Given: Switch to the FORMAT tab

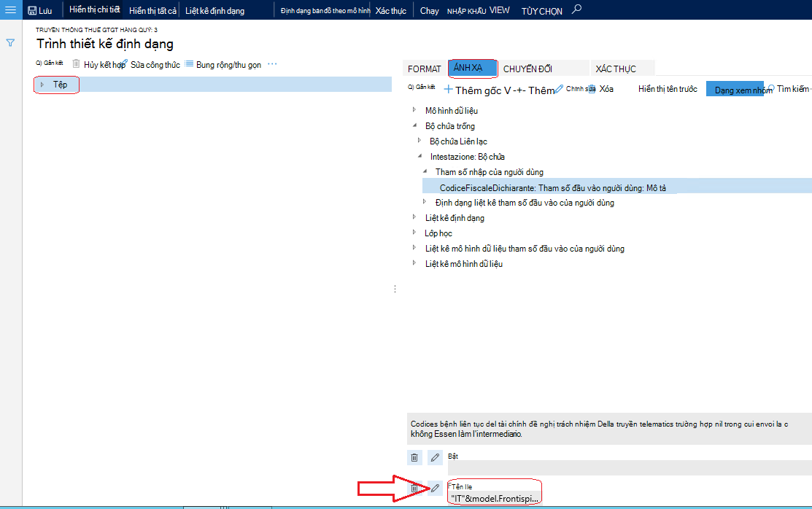Looking at the screenshot, I should click(x=424, y=69).
